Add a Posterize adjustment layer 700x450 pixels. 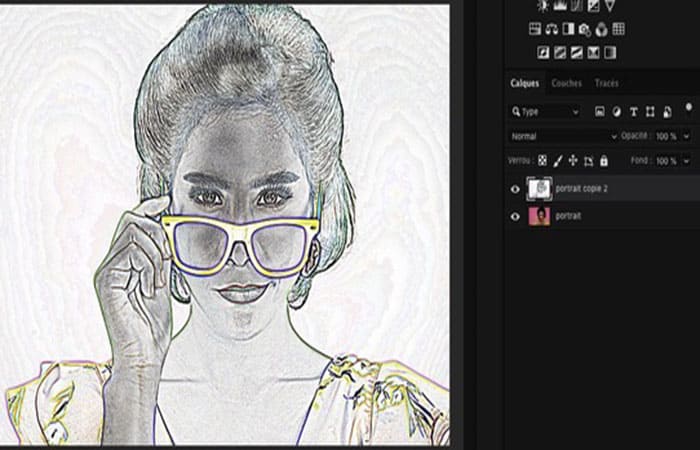click(560, 53)
